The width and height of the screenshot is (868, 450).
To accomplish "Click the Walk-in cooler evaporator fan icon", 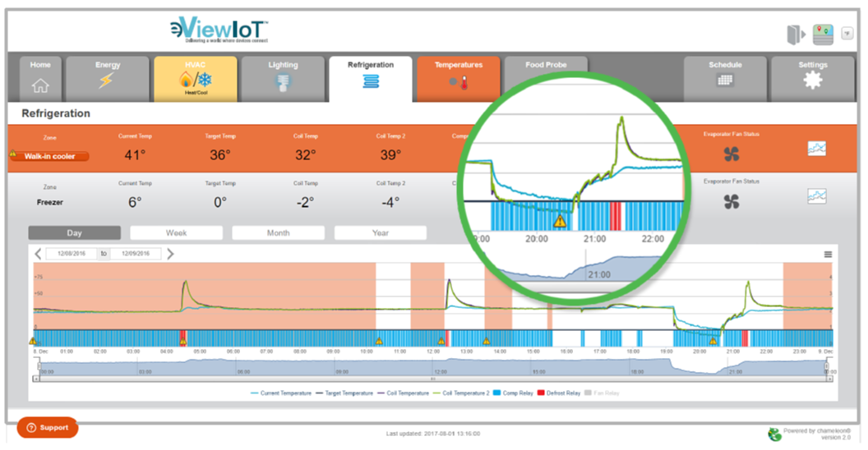I will pos(731,154).
